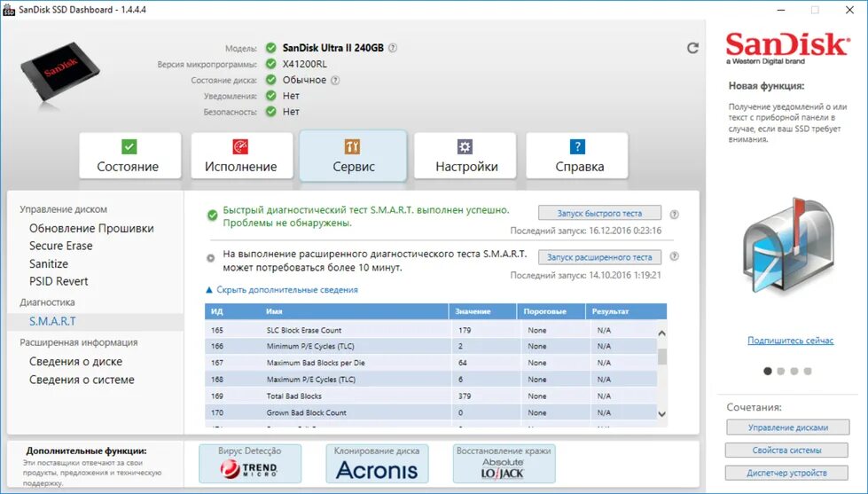Open Сведения о диске in the sidebar
This screenshot has width=868, height=494.
pyautogui.click(x=76, y=362)
